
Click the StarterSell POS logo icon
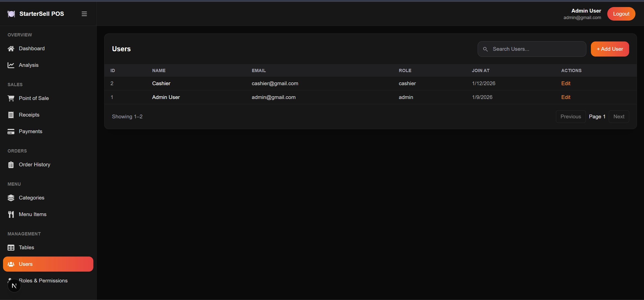(11, 14)
